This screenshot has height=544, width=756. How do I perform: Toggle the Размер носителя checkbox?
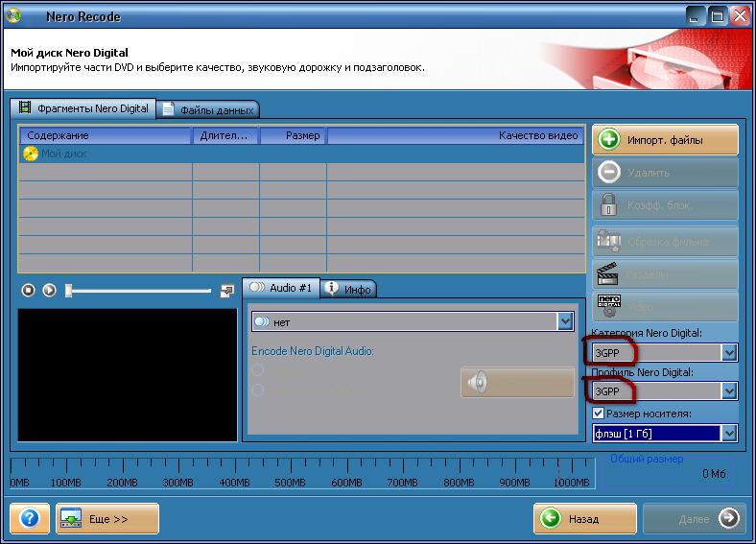click(599, 414)
